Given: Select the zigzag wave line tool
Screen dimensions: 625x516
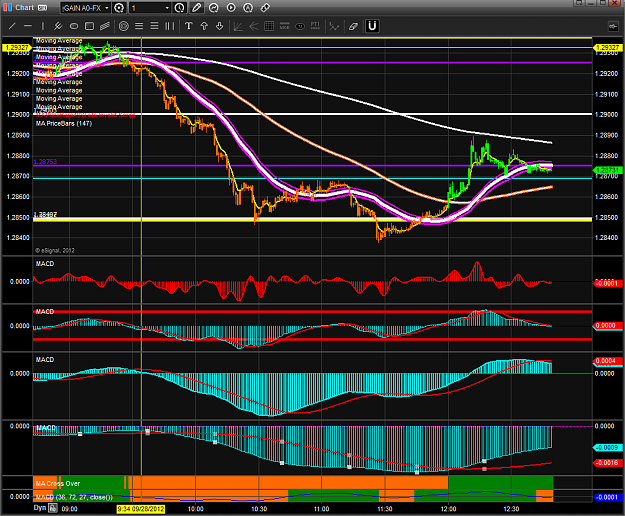Looking at the screenshot, I should pyautogui.click(x=334, y=26).
